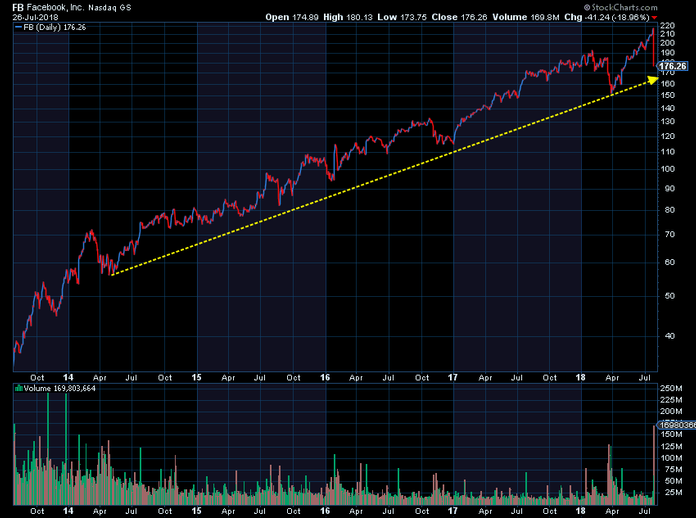The height and width of the screenshot is (518, 696).
Task: Click the blue FB (Daily) legend line marker
Action: point(18,28)
